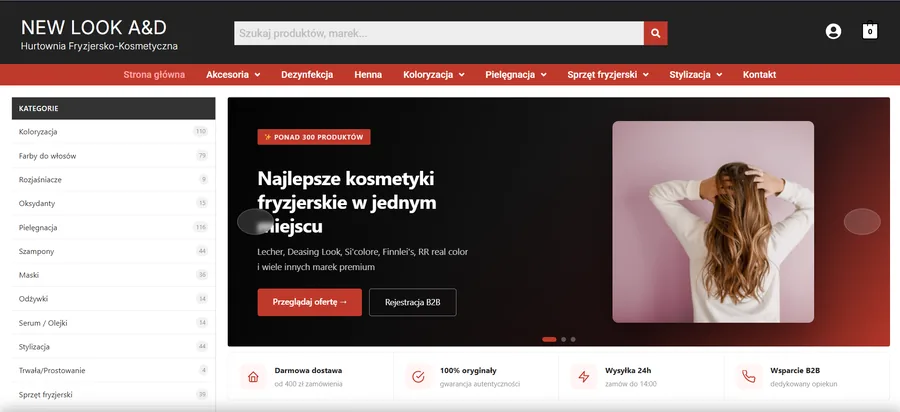Open Maski category
The height and width of the screenshot is (412, 900).
pyautogui.click(x=114, y=275)
